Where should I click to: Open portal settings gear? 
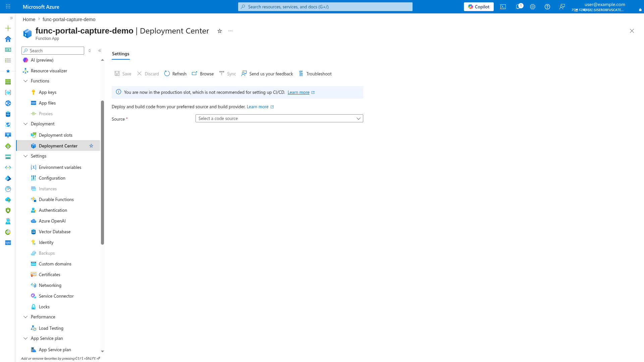(x=533, y=7)
